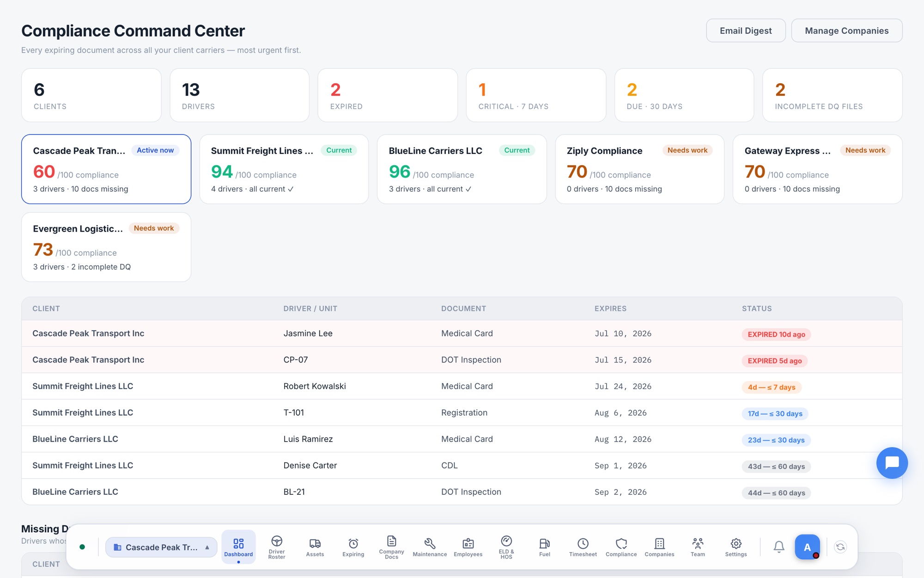This screenshot has height=578, width=924.
Task: Click the 6 Clients stat tile
Action: 91,95
